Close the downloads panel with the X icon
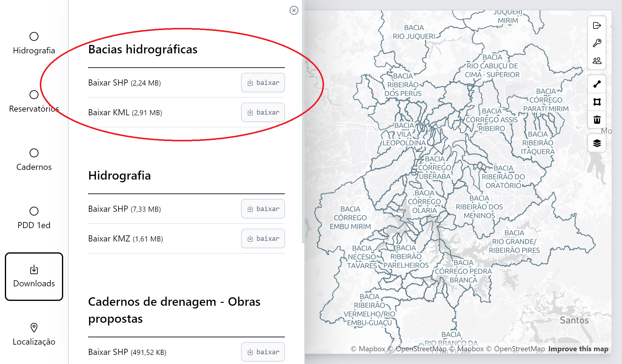This screenshot has width=622, height=364. click(294, 10)
